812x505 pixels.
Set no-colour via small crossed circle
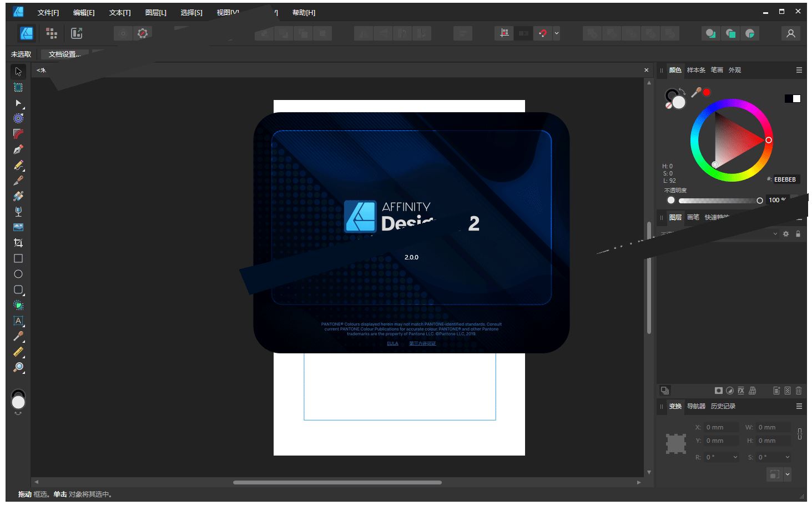coord(669,105)
